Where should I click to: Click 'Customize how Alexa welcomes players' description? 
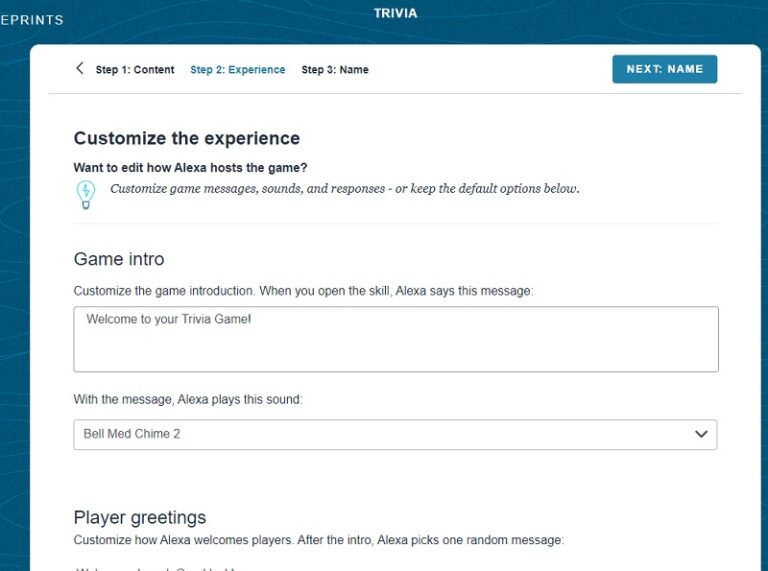coord(319,540)
